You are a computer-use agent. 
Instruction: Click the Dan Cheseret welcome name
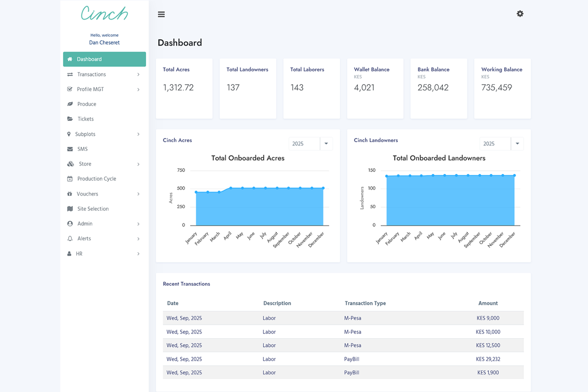[104, 42]
